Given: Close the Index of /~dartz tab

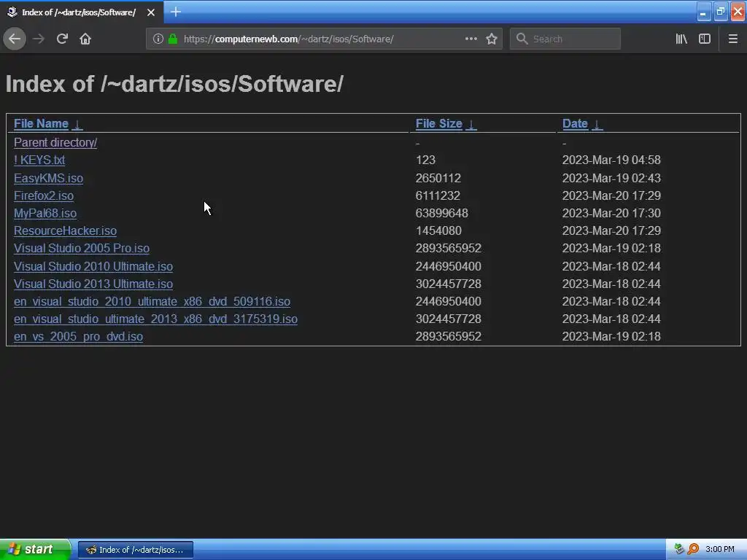Looking at the screenshot, I should click(151, 12).
